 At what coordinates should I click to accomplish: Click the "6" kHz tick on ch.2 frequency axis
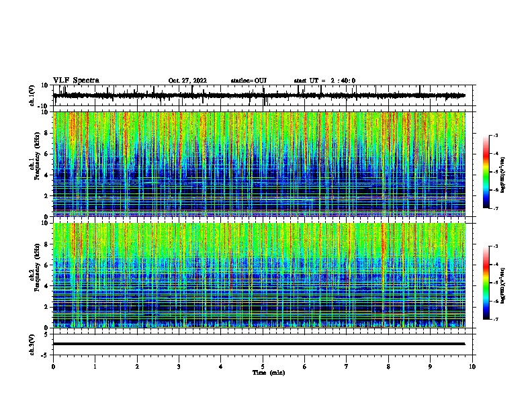click(x=46, y=265)
